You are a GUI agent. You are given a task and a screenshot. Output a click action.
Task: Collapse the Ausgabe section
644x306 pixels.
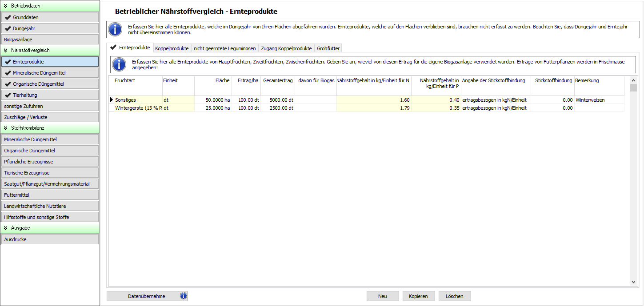point(5,228)
